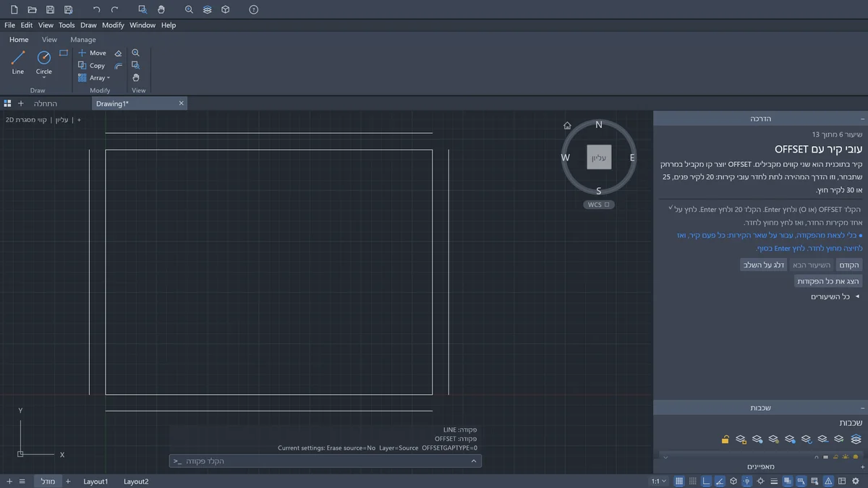Screen dimensions: 868x488
Task: Click the open padlock layer icon
Action: (x=725, y=439)
